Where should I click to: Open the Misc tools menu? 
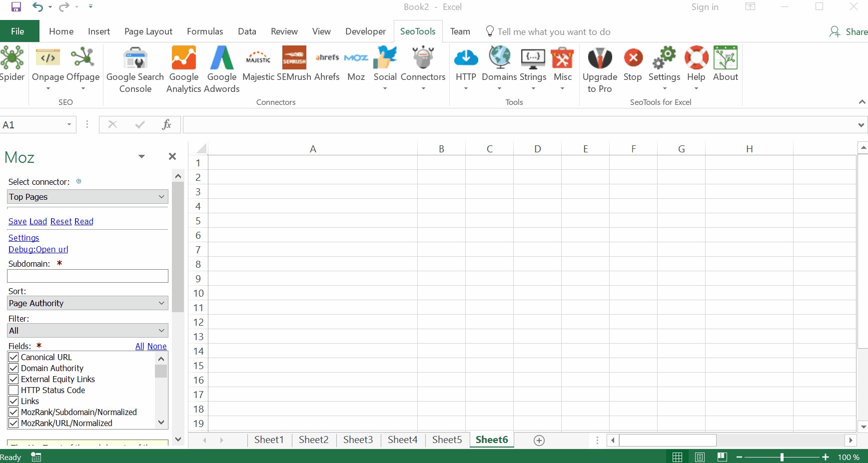pyautogui.click(x=563, y=68)
